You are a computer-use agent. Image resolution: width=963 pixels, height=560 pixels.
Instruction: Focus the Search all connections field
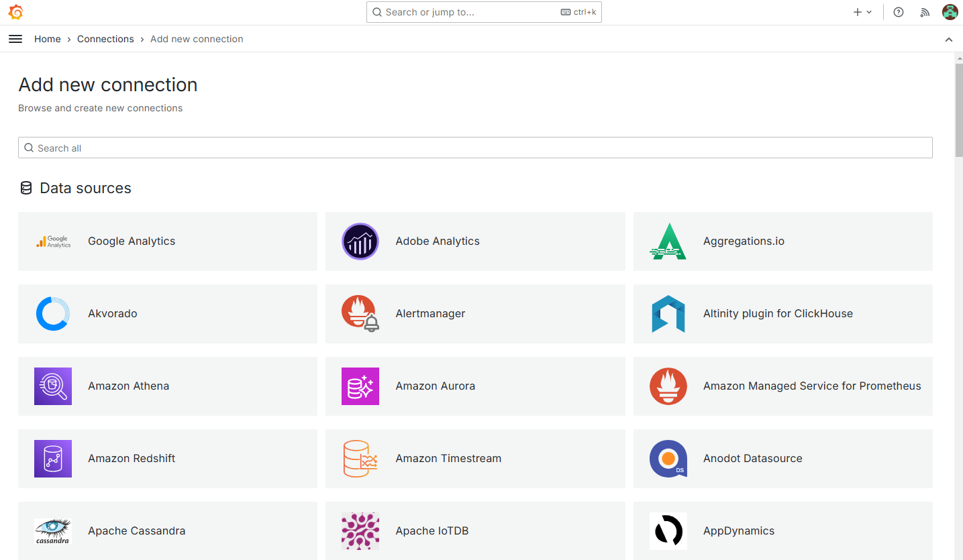point(475,148)
